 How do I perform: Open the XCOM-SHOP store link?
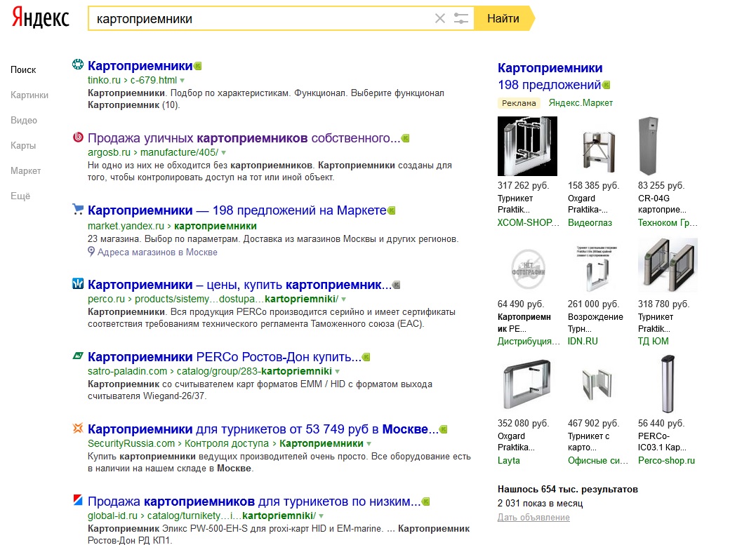[529, 222]
